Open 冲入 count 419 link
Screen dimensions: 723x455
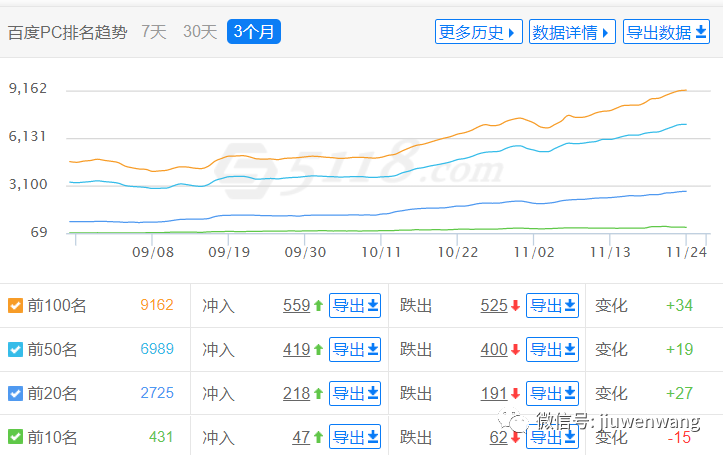pos(296,349)
